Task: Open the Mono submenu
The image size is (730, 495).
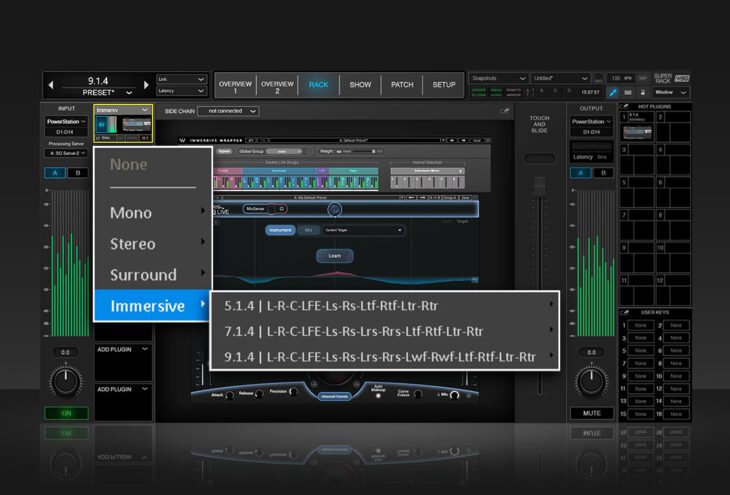Action: (x=152, y=213)
